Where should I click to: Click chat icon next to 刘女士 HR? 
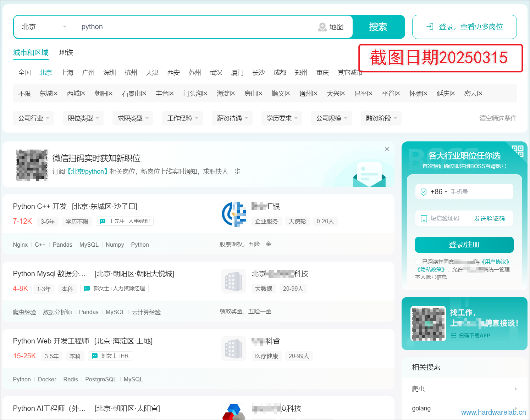coord(95,356)
